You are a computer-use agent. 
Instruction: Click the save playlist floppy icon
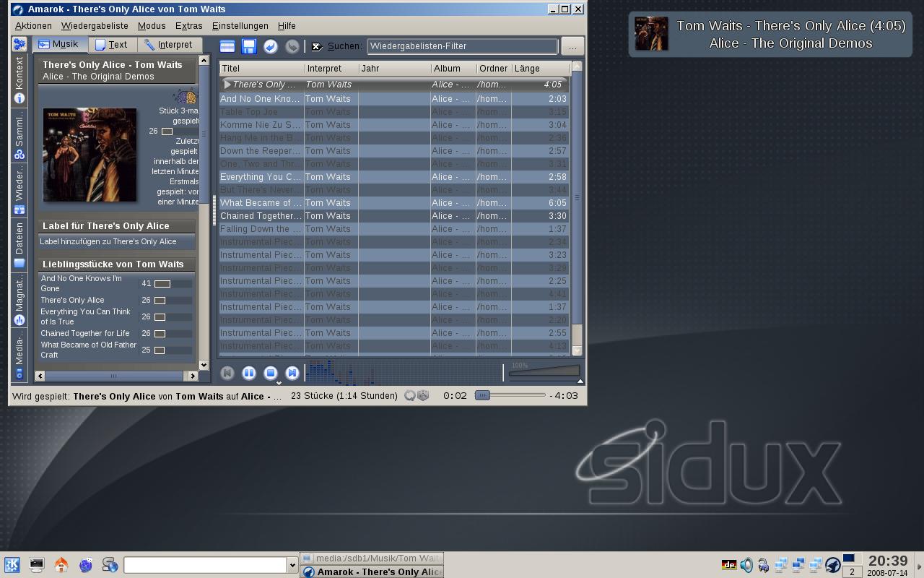249,46
